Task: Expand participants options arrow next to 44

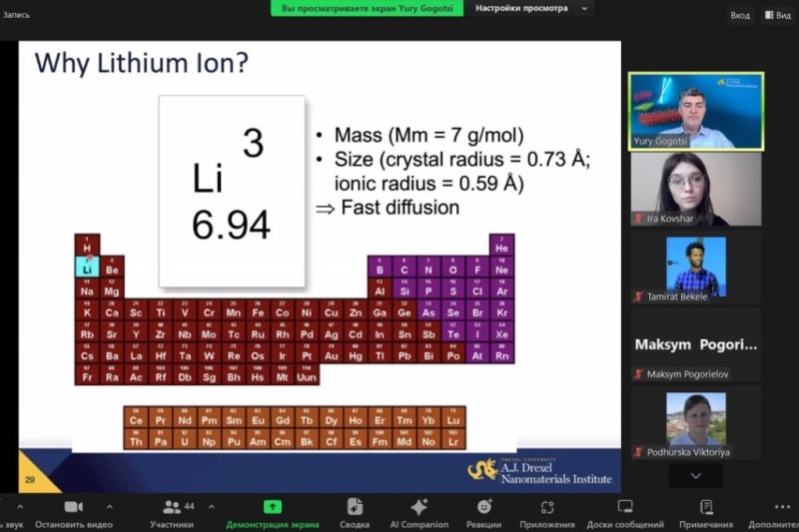Action: tap(212, 507)
